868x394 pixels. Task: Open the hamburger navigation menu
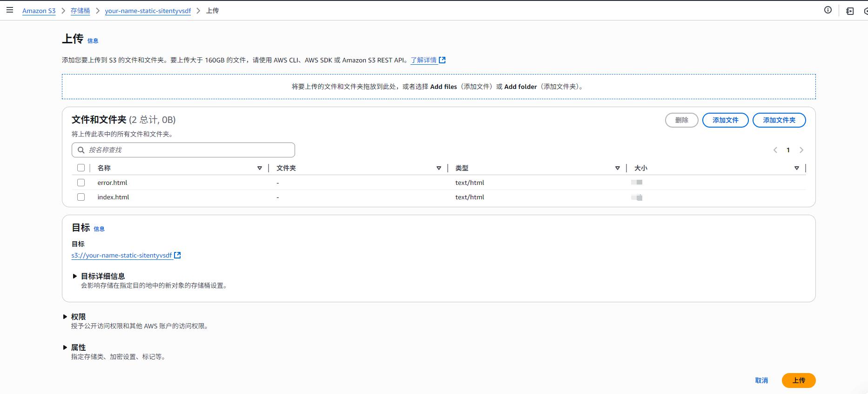pyautogui.click(x=9, y=10)
